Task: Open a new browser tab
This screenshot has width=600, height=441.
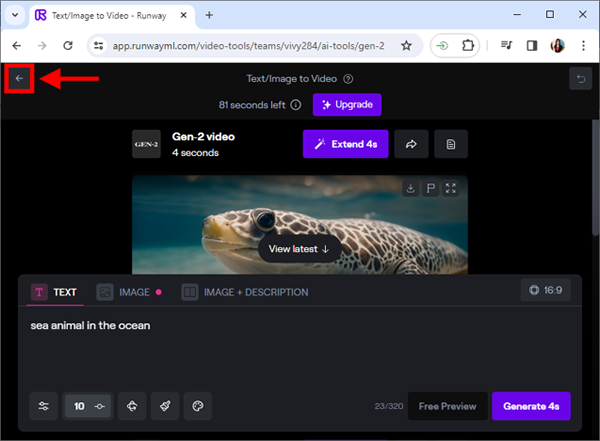Action: coord(209,15)
